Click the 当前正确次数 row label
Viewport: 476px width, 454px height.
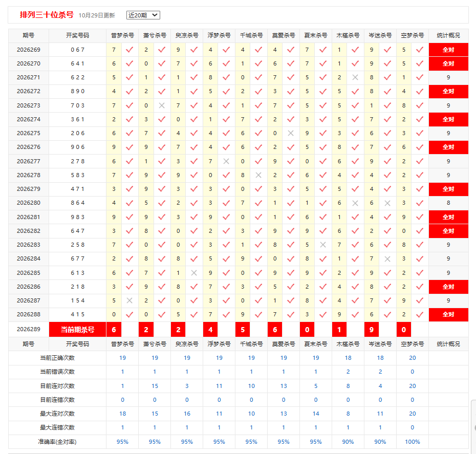point(57,358)
